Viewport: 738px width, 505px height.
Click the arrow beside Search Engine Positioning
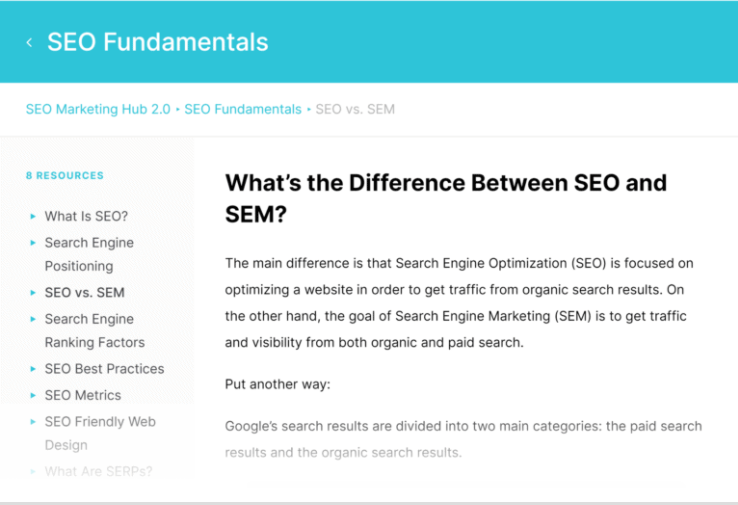click(33, 242)
